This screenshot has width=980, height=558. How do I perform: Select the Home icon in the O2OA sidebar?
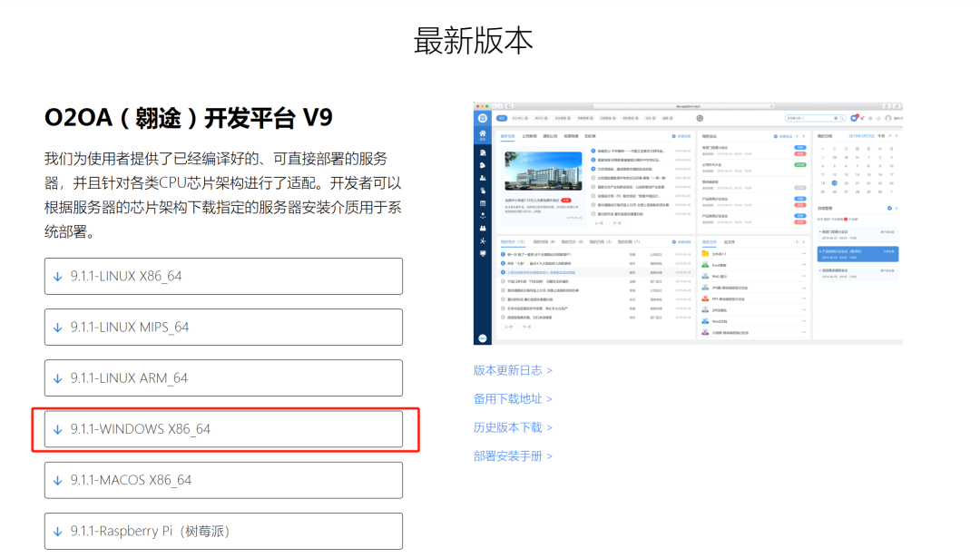485,132
